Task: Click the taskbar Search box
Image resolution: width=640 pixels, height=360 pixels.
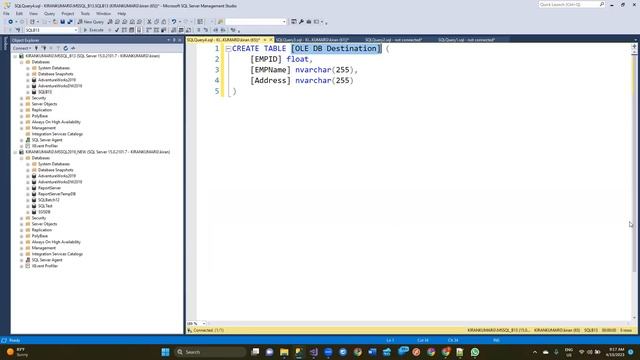Action: click(211, 352)
